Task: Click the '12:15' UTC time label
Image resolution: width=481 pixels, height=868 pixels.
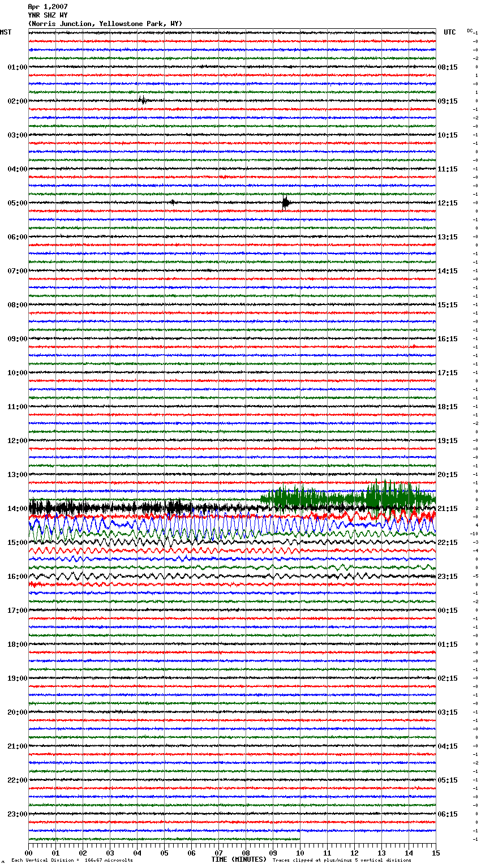Action: click(448, 203)
